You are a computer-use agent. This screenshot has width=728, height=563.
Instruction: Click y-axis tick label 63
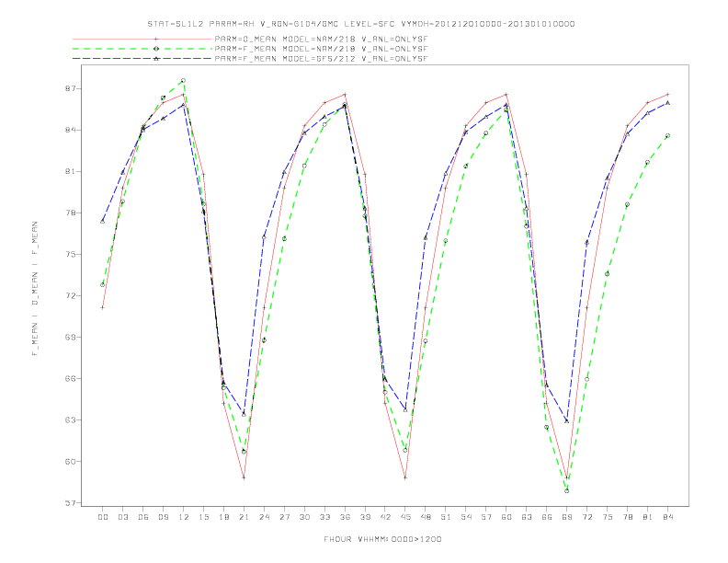point(72,419)
